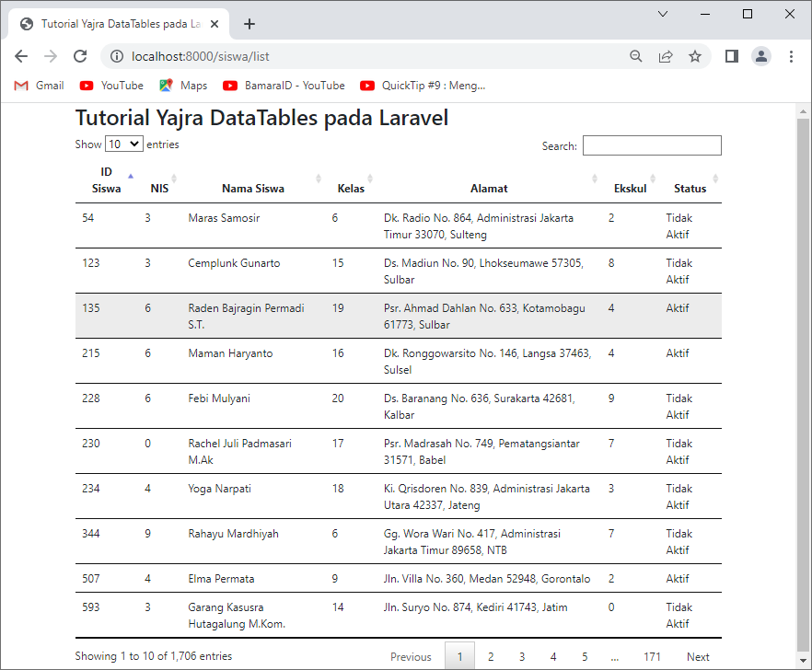Click the Next pagination button

(698, 656)
